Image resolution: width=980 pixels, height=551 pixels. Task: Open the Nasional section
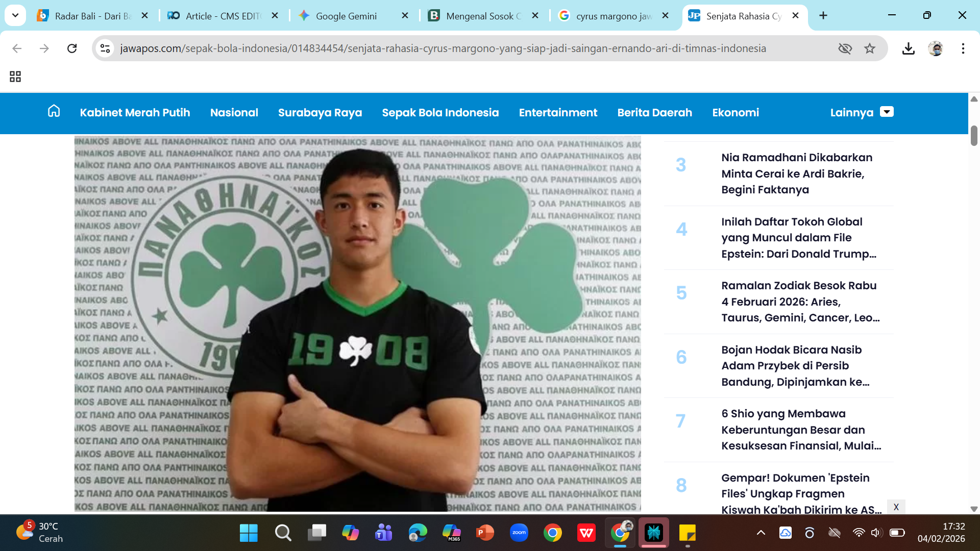234,112
